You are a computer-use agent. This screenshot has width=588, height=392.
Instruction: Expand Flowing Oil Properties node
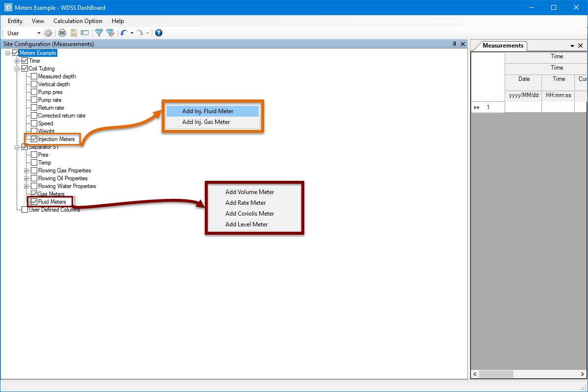click(x=26, y=178)
